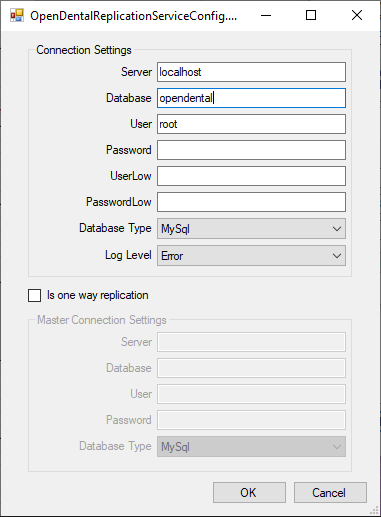Click the Cancel button
The image size is (381, 517).
pos(330,492)
